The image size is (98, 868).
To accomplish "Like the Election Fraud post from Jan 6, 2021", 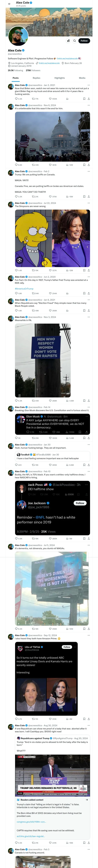I will 50,311.
